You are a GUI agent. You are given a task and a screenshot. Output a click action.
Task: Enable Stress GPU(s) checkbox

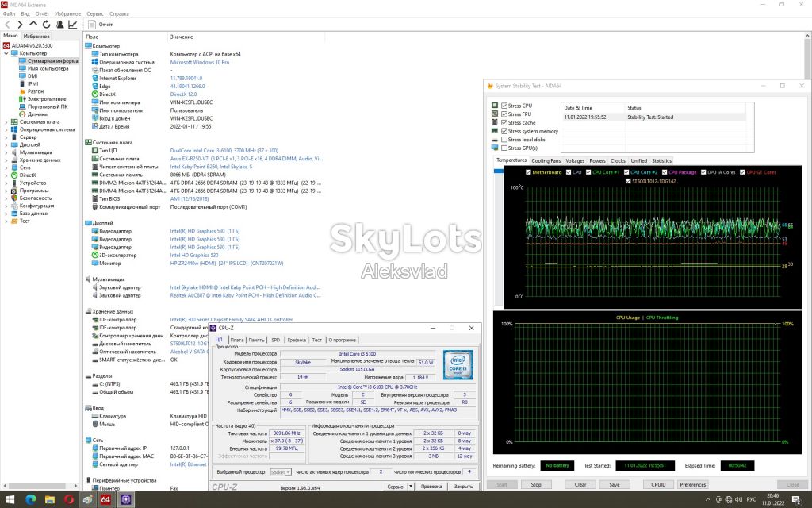pyautogui.click(x=504, y=148)
